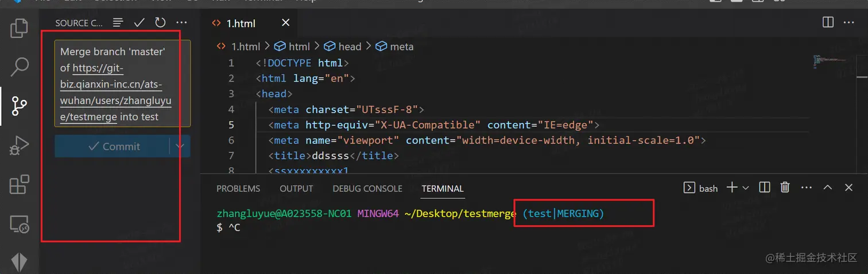This screenshot has height=274, width=868.
Task: Maximize the panel size with caret icon
Action: (x=828, y=187)
